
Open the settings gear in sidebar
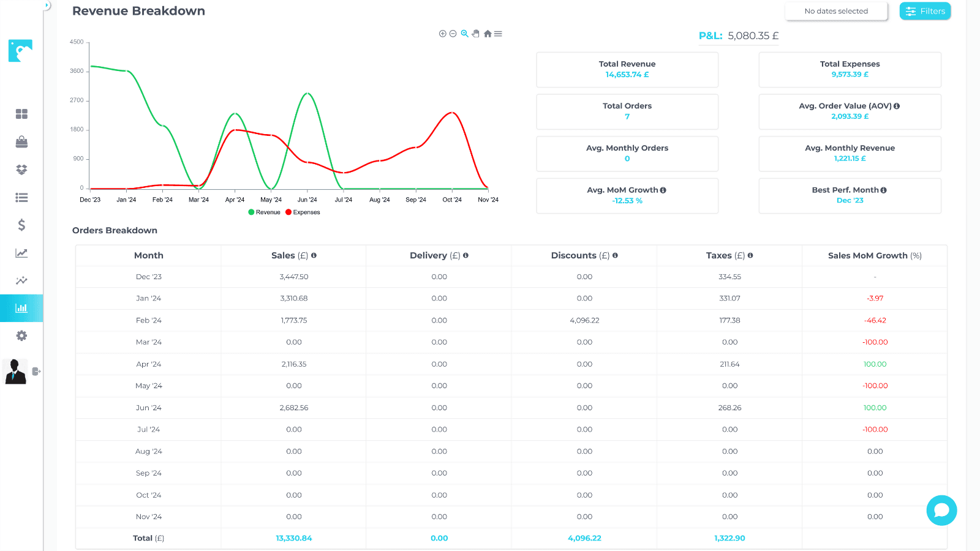pyautogui.click(x=21, y=335)
